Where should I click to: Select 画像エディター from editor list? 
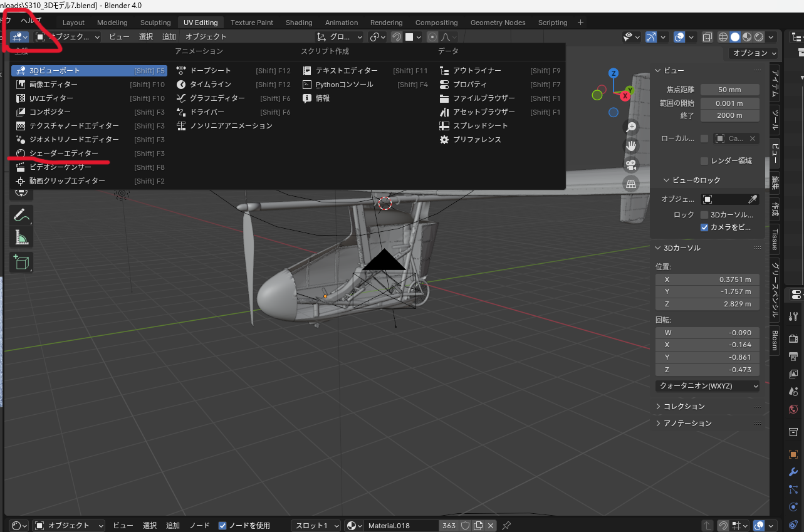(88, 85)
